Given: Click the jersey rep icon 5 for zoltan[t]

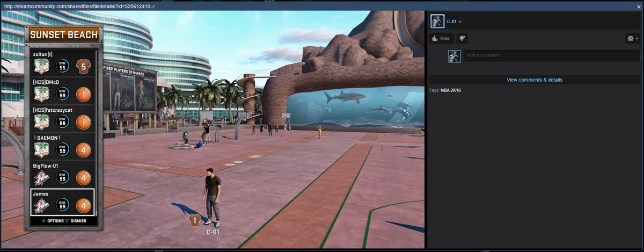Looking at the screenshot, I should (84, 67).
